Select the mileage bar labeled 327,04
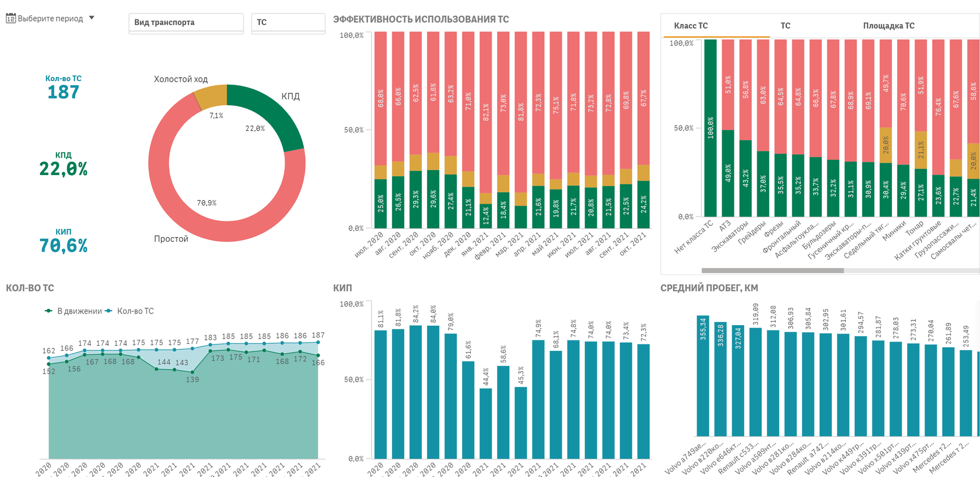This screenshot has height=477, width=980. coord(738,381)
